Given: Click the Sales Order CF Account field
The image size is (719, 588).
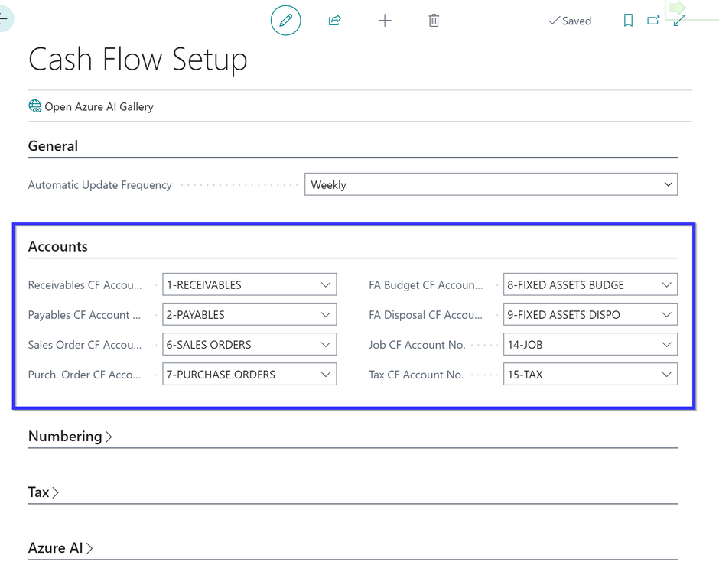Looking at the screenshot, I should [x=241, y=345].
